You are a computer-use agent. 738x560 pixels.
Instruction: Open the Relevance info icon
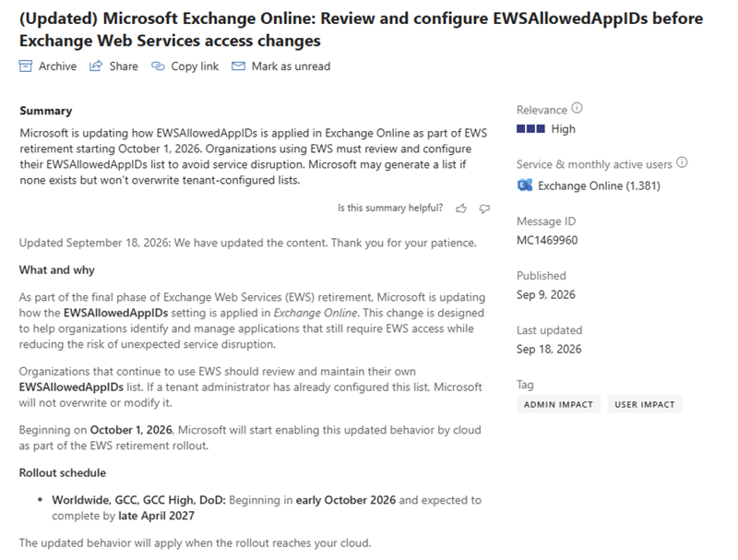pos(577,108)
